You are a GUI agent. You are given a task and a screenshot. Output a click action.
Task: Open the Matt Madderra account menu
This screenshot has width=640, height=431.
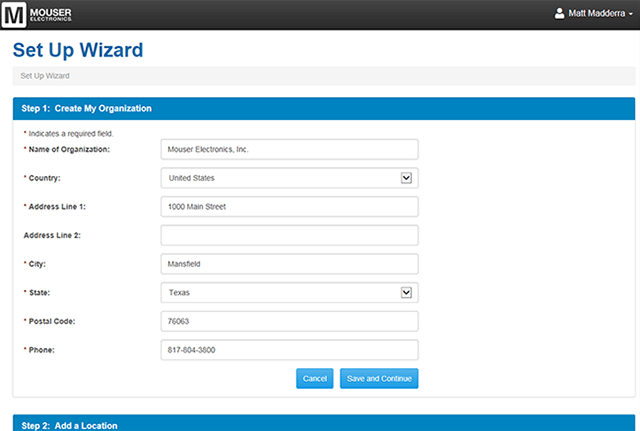(x=600, y=14)
